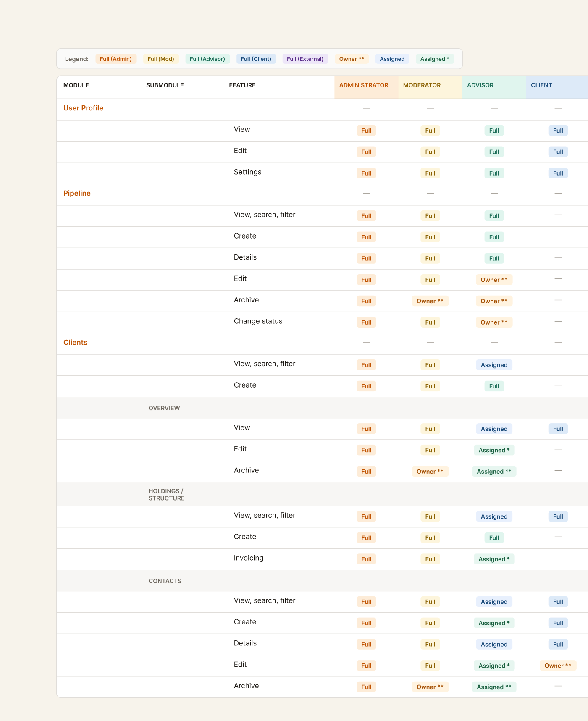Click Administrator Full badge in User Profile Settings row

(366, 173)
